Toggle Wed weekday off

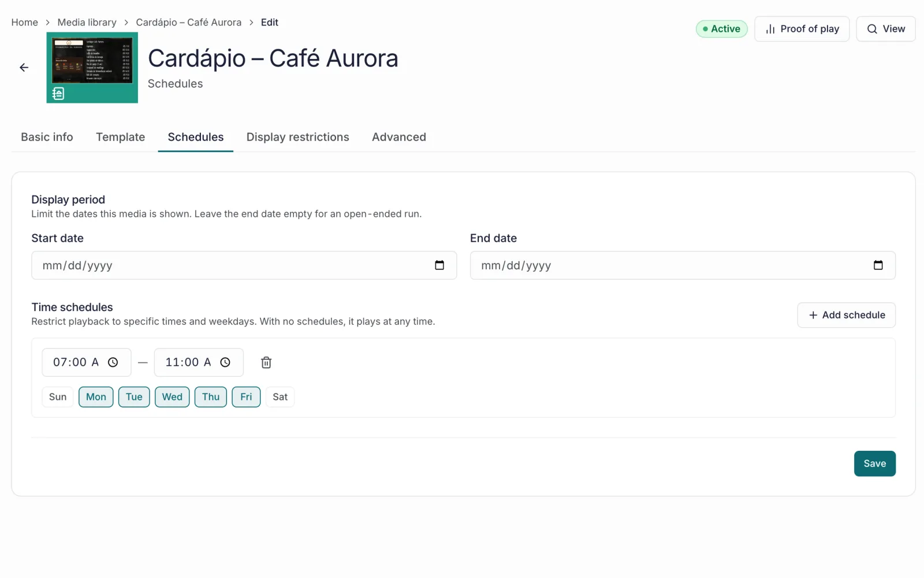click(172, 397)
